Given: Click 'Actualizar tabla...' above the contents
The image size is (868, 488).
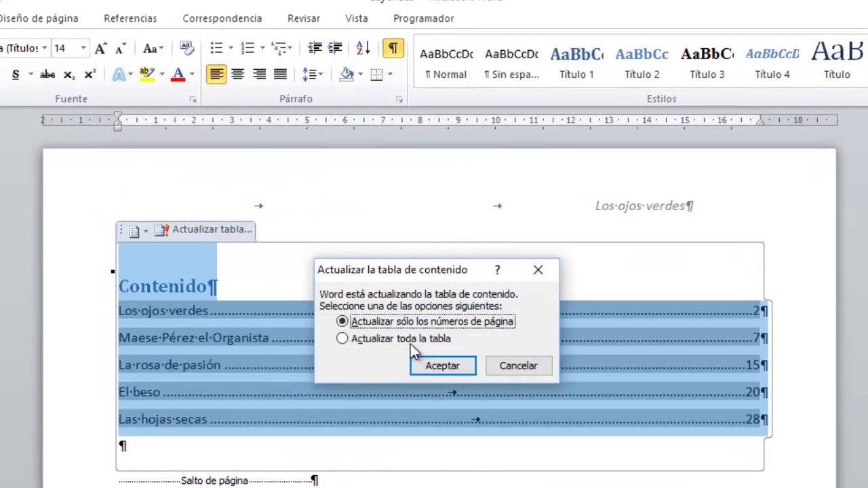Looking at the screenshot, I should point(204,230).
